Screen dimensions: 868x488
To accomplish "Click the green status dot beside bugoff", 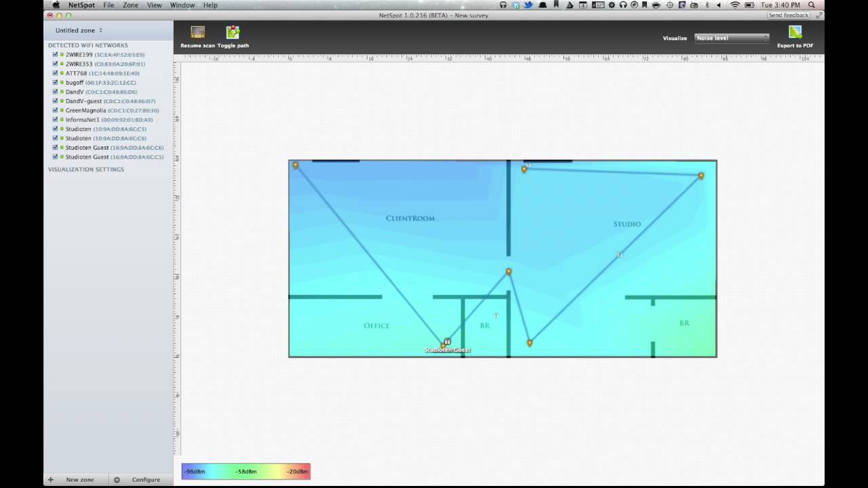I will coord(62,83).
